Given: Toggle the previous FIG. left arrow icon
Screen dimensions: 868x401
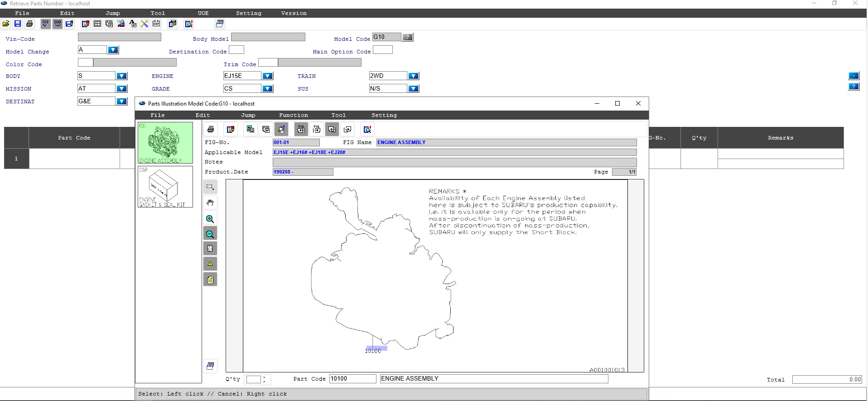Looking at the screenshot, I should click(301, 129).
